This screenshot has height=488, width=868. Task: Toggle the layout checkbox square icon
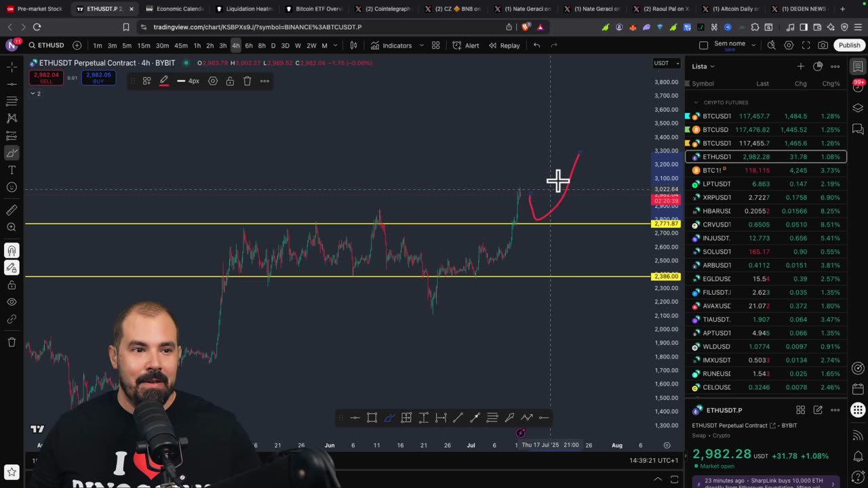coord(703,45)
